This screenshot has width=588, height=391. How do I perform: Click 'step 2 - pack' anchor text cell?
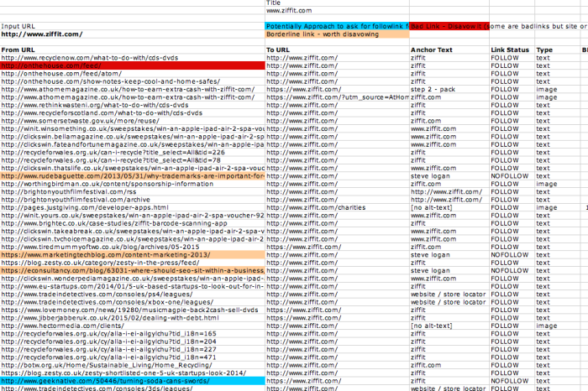pyautogui.click(x=449, y=89)
